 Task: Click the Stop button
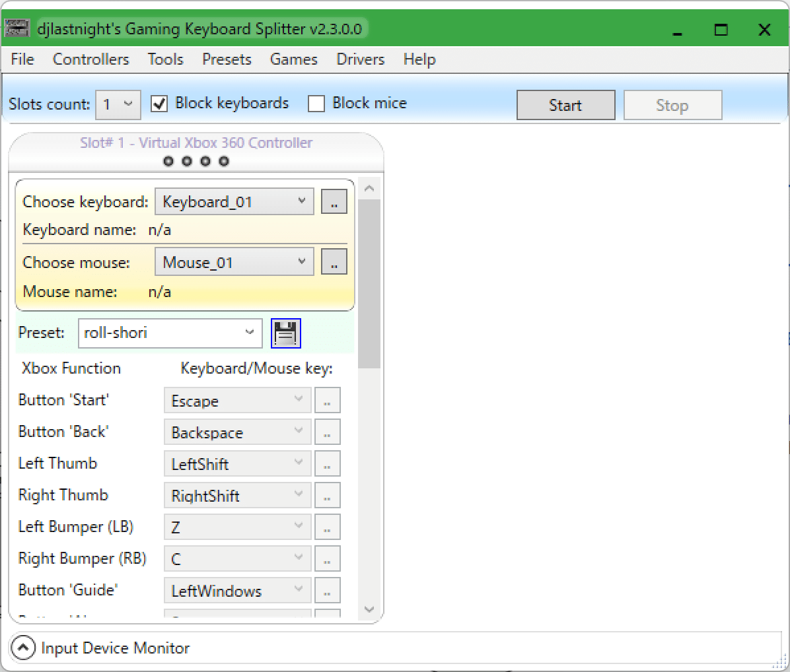click(672, 105)
